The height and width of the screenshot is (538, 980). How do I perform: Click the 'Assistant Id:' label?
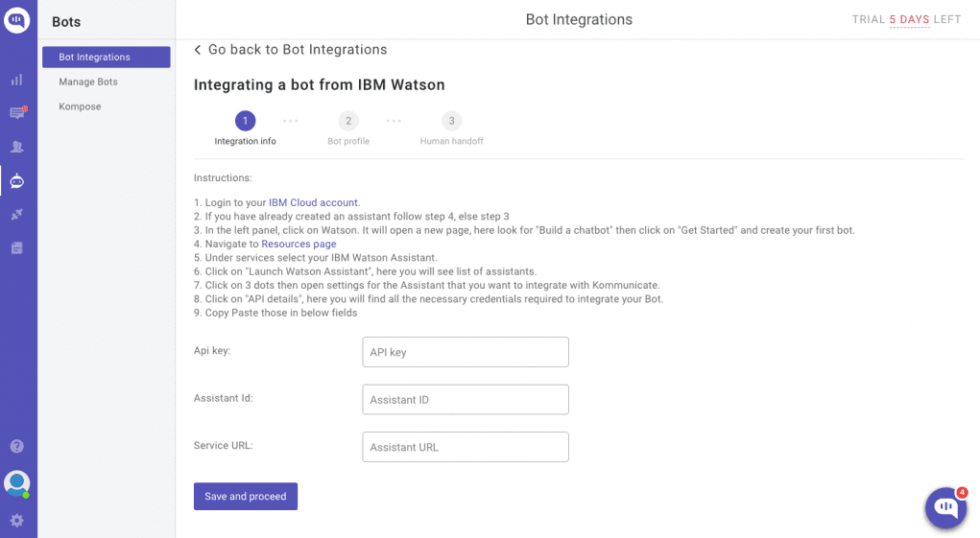[223, 398]
